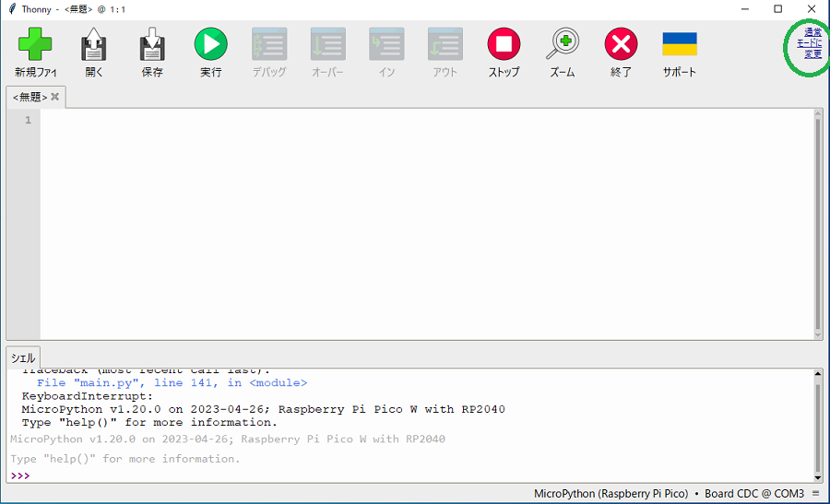Click the Ukraine flag サポート icon

pos(679,44)
